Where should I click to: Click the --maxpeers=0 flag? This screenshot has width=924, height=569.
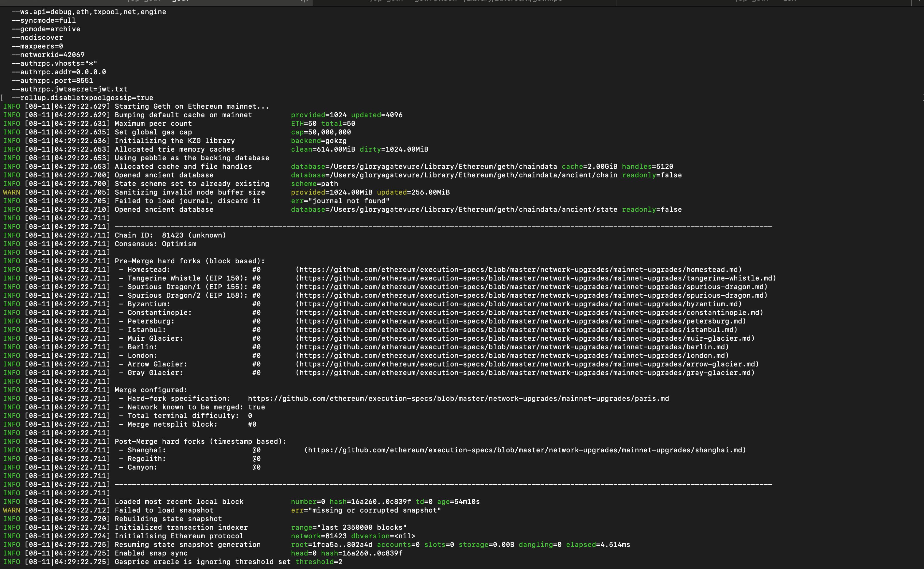37,46
